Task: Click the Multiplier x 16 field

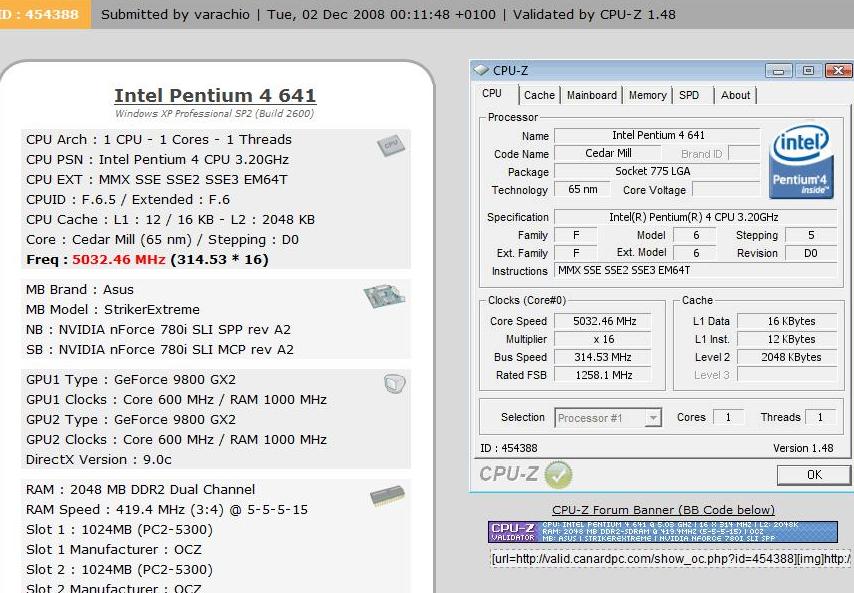Action: (x=602, y=339)
